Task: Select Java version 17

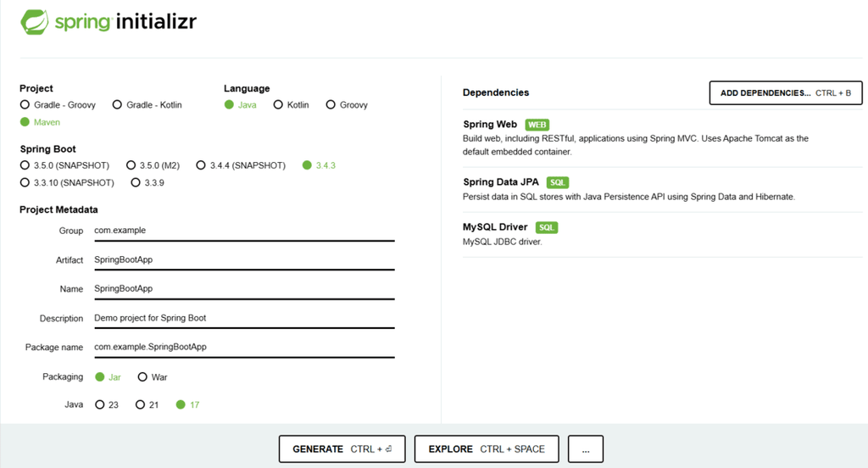Action: (x=187, y=405)
